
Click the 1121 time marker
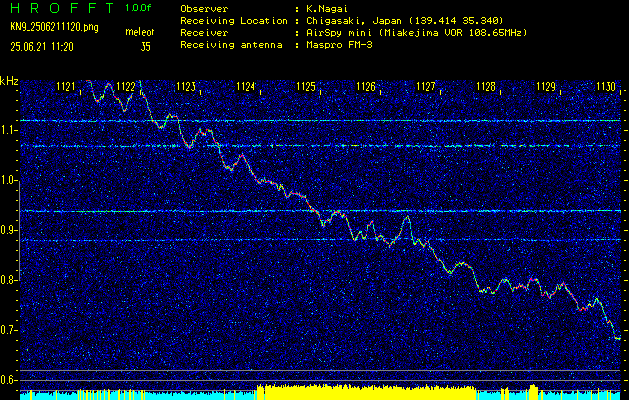click(x=65, y=86)
